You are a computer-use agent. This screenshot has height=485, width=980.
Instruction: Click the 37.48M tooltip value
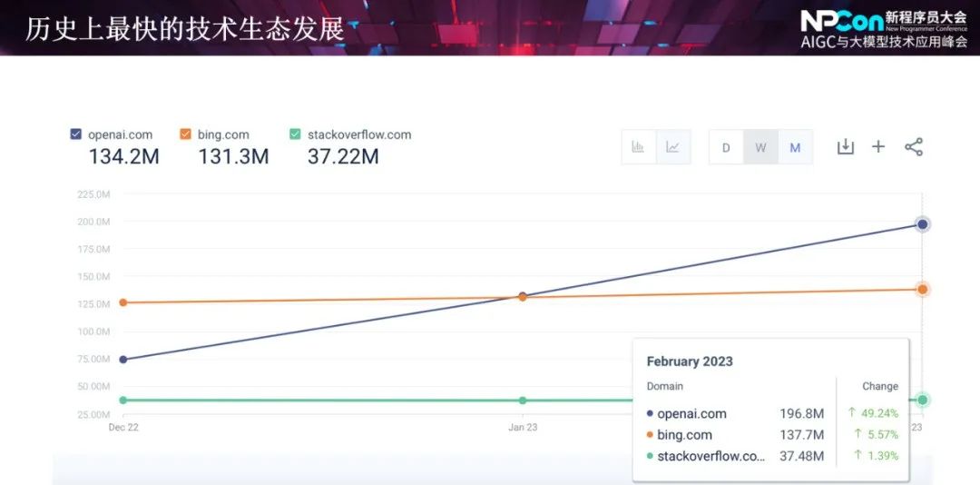pyautogui.click(x=802, y=456)
